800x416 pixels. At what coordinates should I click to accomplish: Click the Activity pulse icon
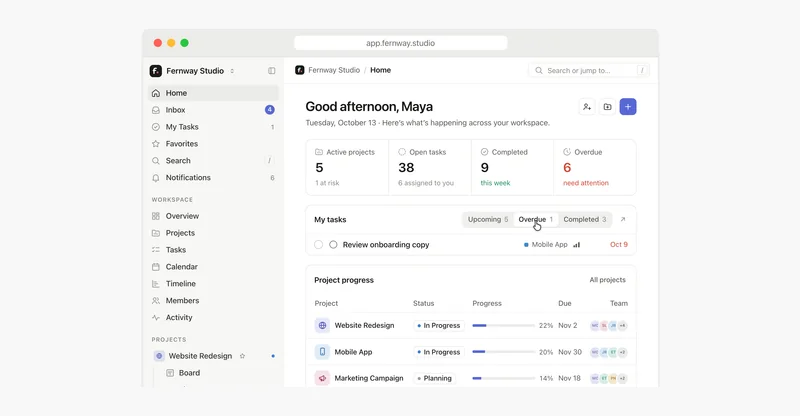156,317
